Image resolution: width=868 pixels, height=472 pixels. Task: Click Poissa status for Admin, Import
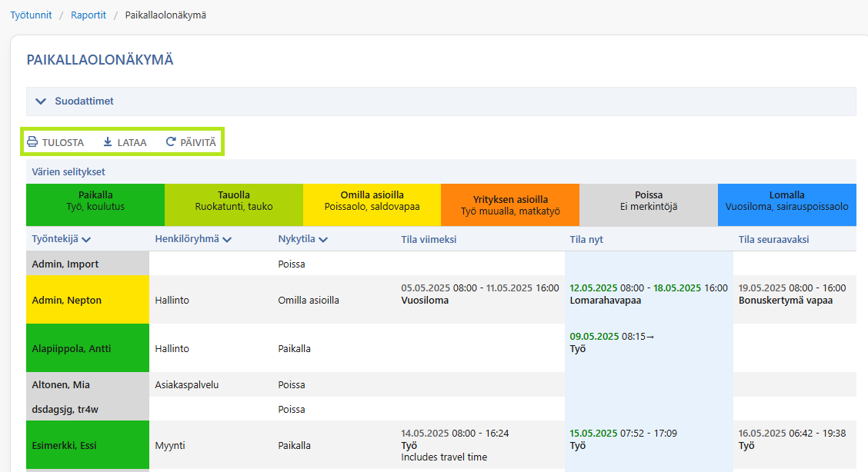click(292, 264)
